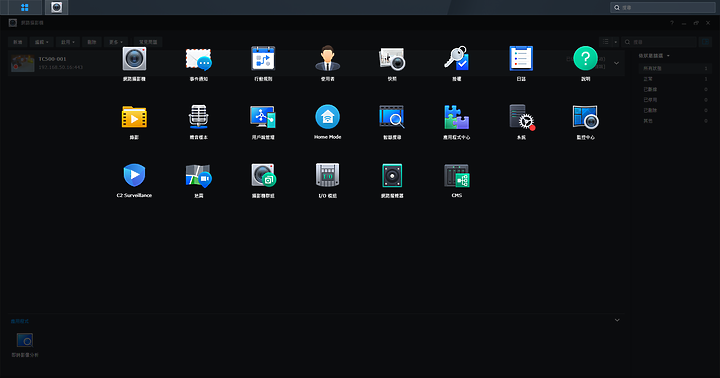The width and height of the screenshot is (720, 378).
Task: Open the Snapshot (快照) icon
Action: [x=392, y=59]
